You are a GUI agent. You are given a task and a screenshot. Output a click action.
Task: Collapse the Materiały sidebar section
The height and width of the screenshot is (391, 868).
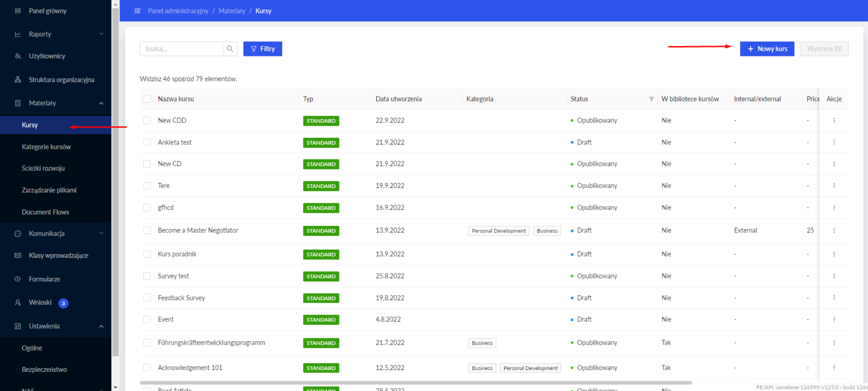pos(101,103)
